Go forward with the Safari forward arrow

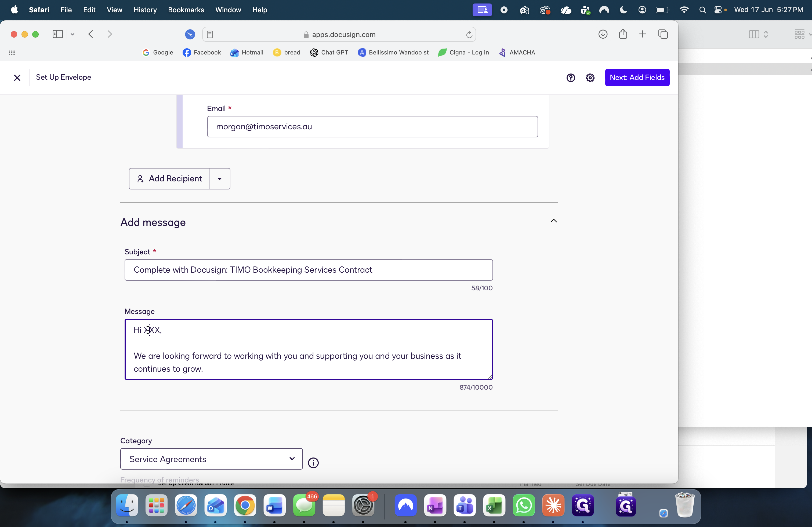(x=110, y=34)
